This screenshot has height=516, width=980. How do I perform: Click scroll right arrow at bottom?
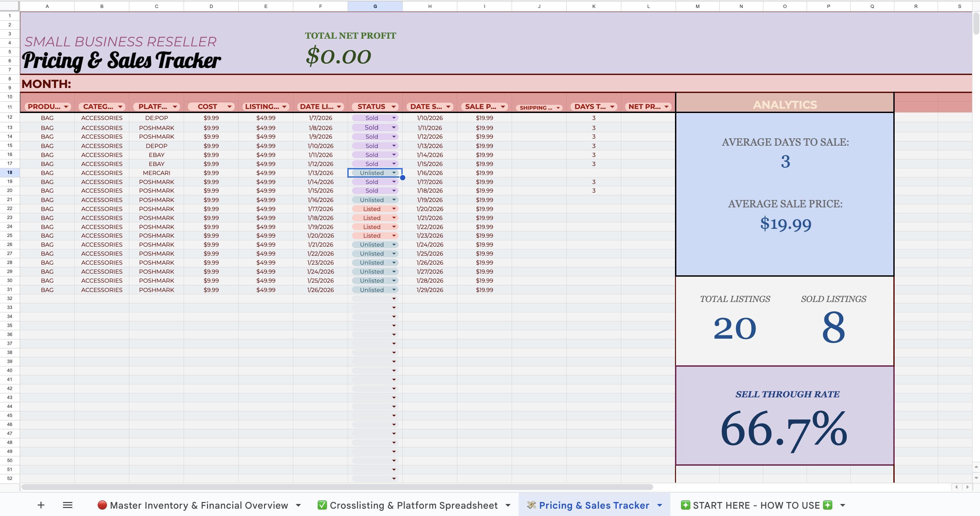pos(967,487)
